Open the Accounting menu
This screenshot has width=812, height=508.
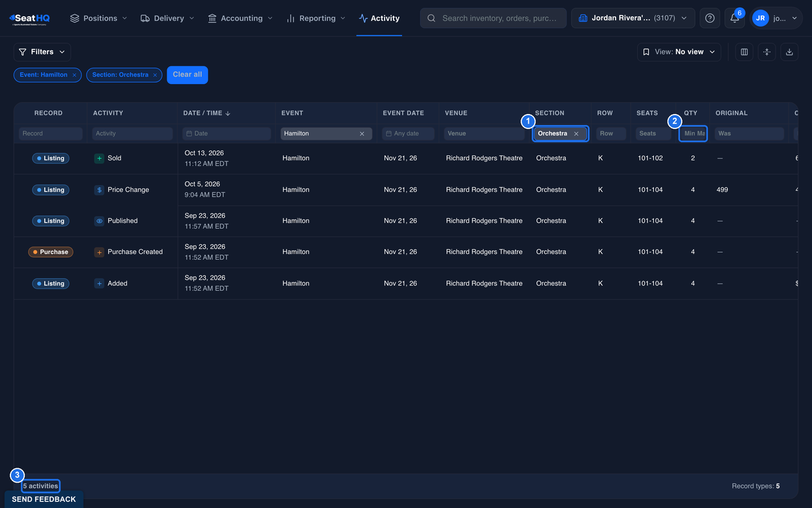pyautogui.click(x=240, y=18)
